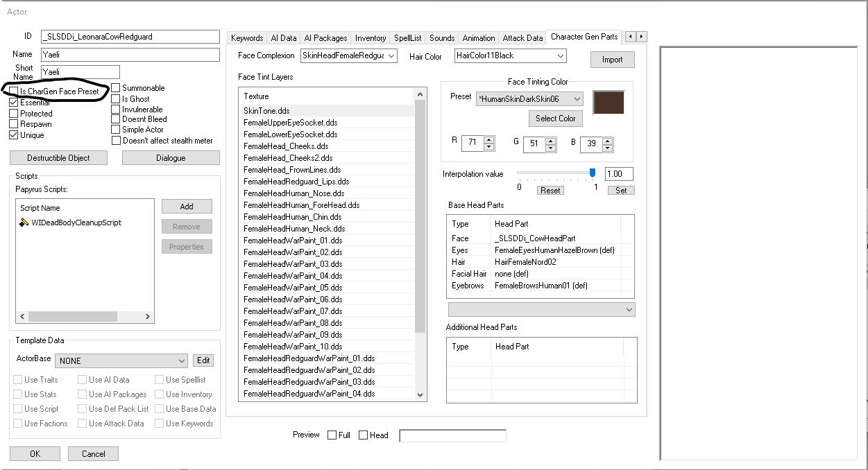Screen dimensions: 868x470
Task: Select FemaleHeadWarPaint_05.dds texture
Action: click(x=326, y=288)
